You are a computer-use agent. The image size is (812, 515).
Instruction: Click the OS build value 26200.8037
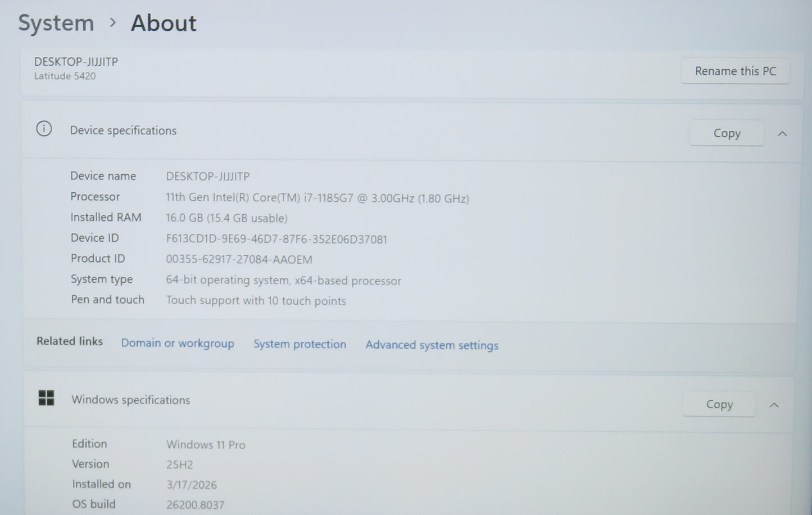pos(195,505)
